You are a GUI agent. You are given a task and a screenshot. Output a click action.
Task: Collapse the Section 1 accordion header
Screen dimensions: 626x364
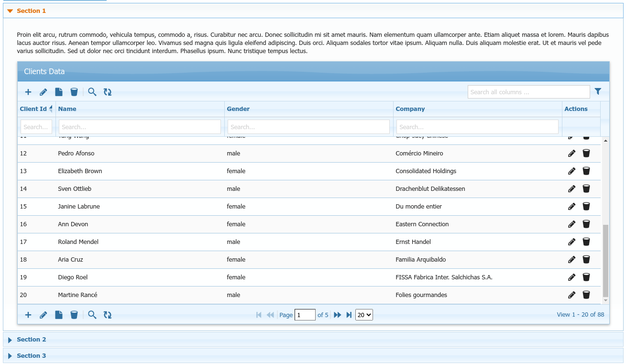click(x=32, y=11)
